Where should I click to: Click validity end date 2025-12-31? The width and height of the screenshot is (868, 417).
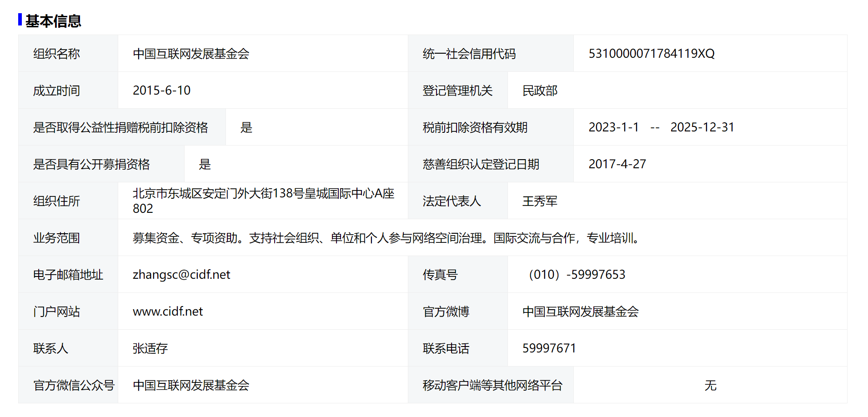pyautogui.click(x=702, y=127)
